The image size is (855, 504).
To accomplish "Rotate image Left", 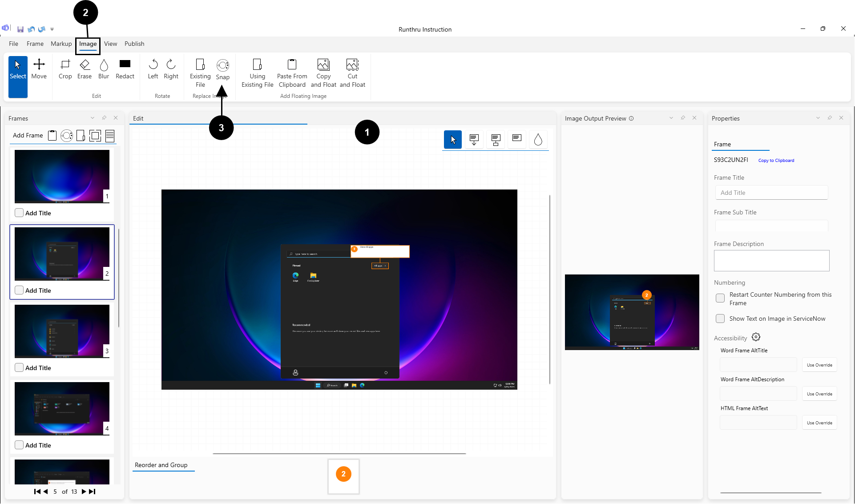I will (153, 69).
